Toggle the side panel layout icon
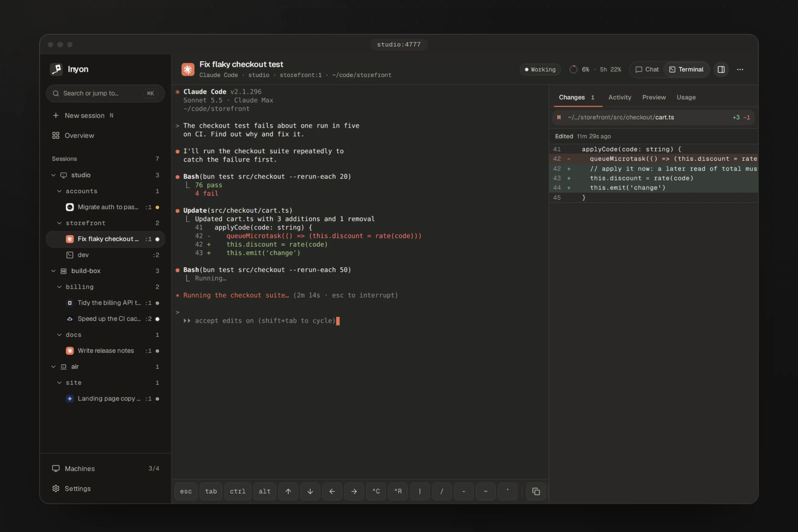This screenshot has height=532, width=798. coord(721,69)
